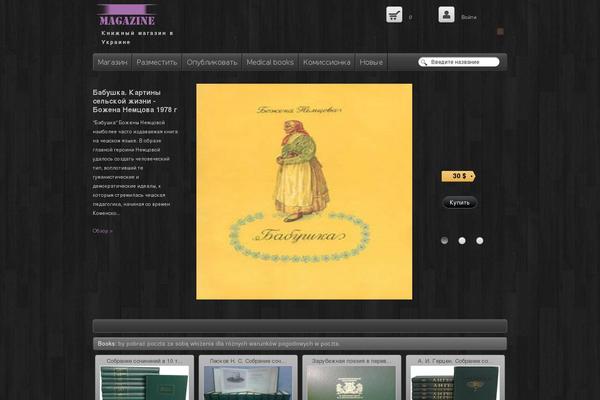
Task: Click the search field Введите название
Action: [x=459, y=62]
